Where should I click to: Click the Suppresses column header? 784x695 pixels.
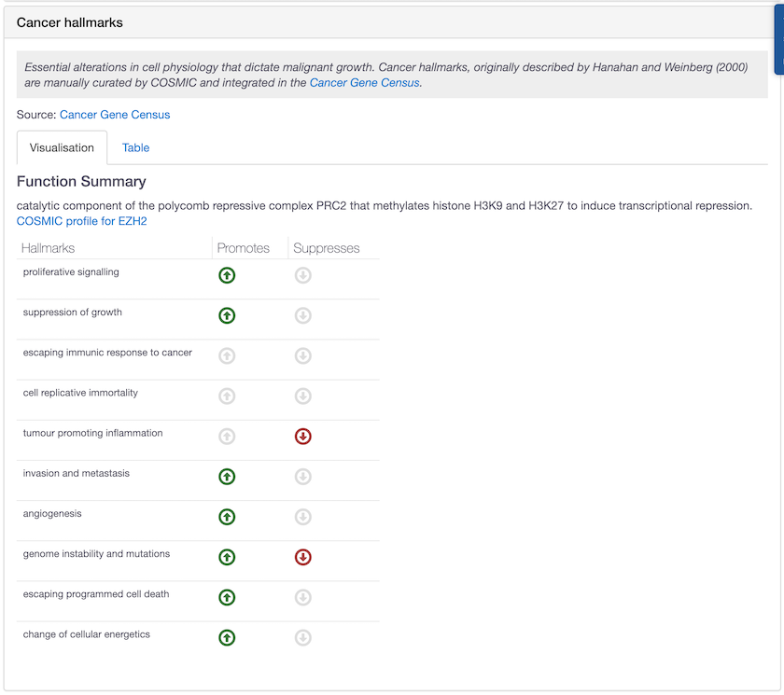(326, 248)
